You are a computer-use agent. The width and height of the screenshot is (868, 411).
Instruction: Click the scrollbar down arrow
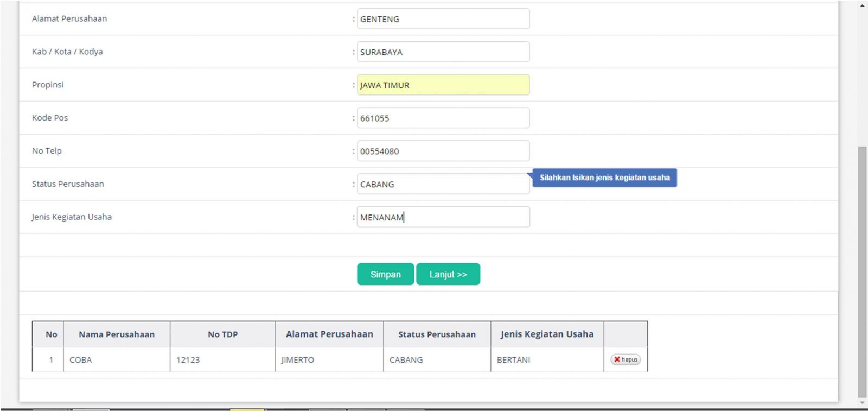coord(863,403)
